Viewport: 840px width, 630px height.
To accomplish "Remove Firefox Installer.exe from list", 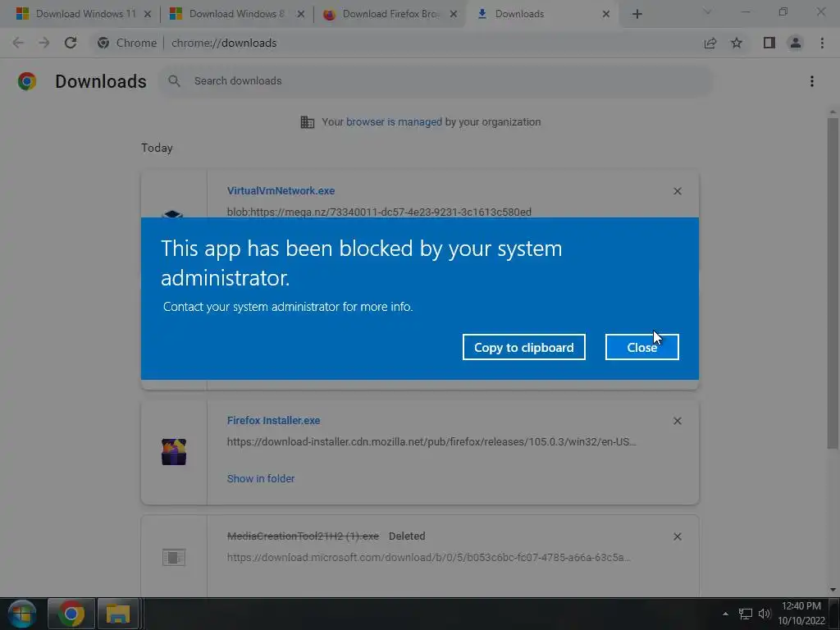I will click(677, 421).
